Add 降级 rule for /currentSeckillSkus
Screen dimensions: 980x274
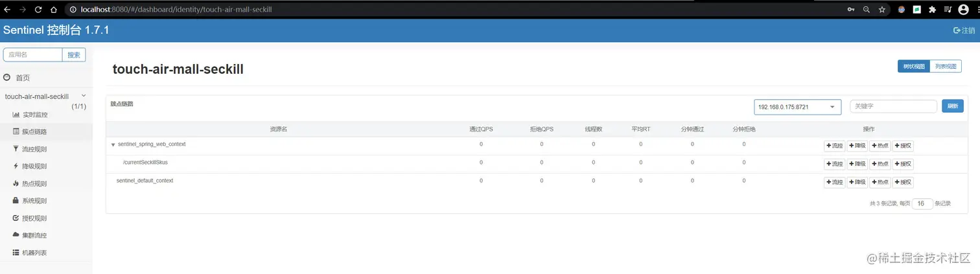pos(857,164)
